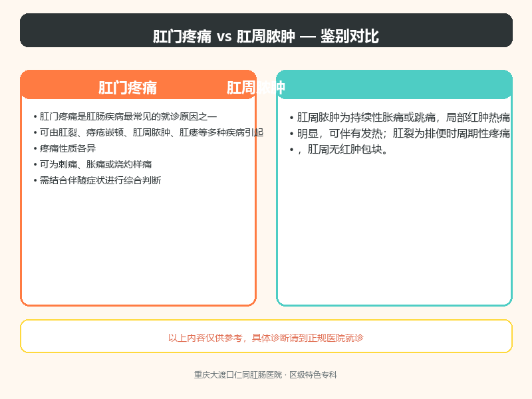This screenshot has height=399, width=532.
Task: Click line 明显，可伴有发热；肛裂为排便时周期性疼痛
Action: click(400, 134)
